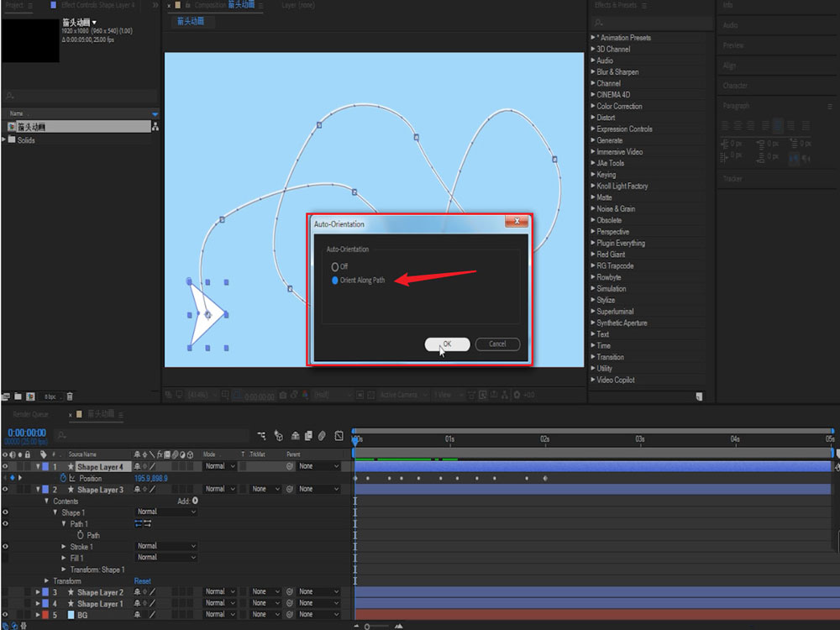Click OK in Auto-Orientation dialog
The height and width of the screenshot is (630, 840).
(447, 344)
